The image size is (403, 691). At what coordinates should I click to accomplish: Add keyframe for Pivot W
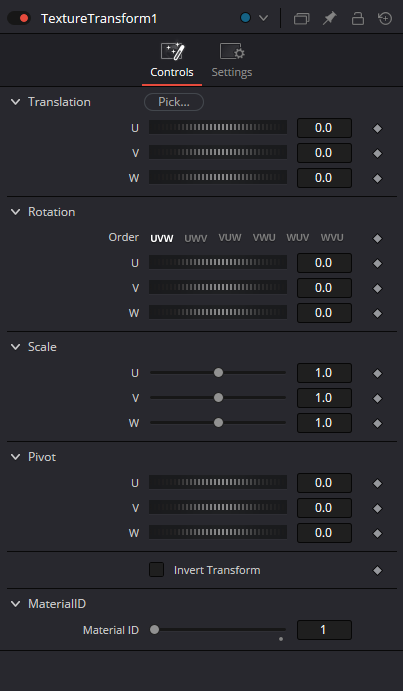[377, 533]
